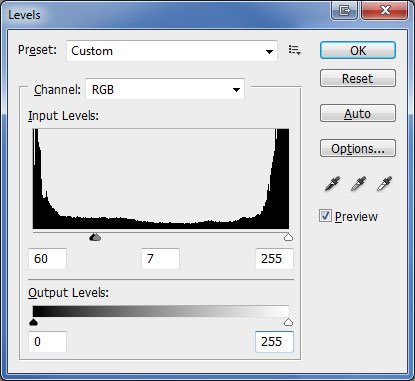Apply Auto levels adjustment
Image resolution: width=415 pixels, height=381 pixels.
pyautogui.click(x=358, y=113)
